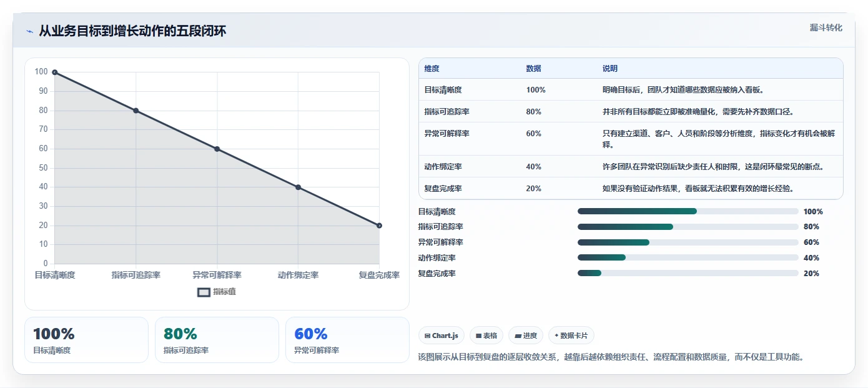Click the description starting with 许多团队在异常识别后
The width and height of the screenshot is (868, 388).
click(x=713, y=167)
